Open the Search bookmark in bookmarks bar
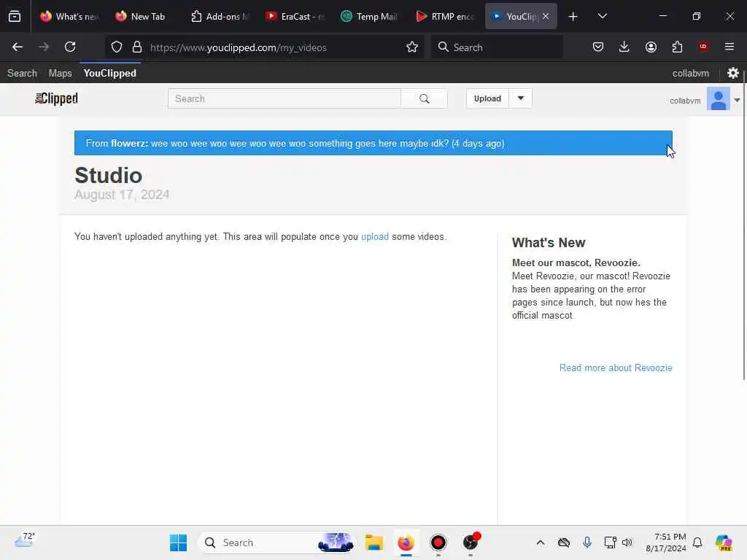The width and height of the screenshot is (747, 560). coord(22,73)
